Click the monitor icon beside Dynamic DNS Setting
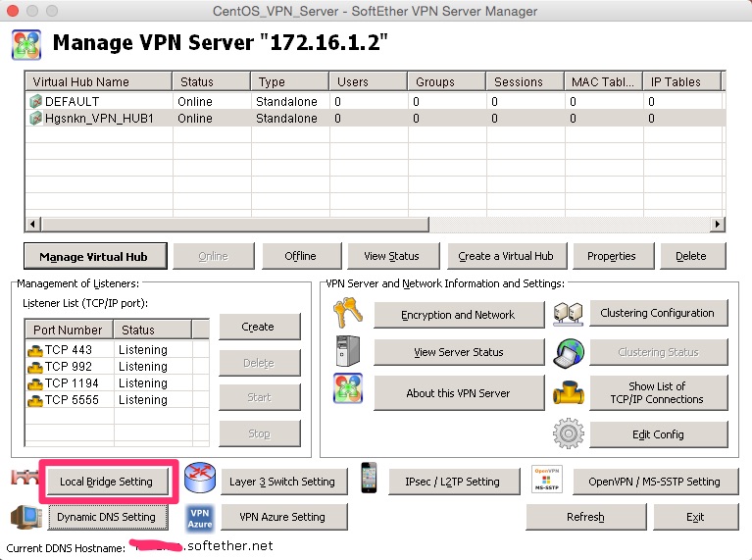 pyautogui.click(x=26, y=517)
